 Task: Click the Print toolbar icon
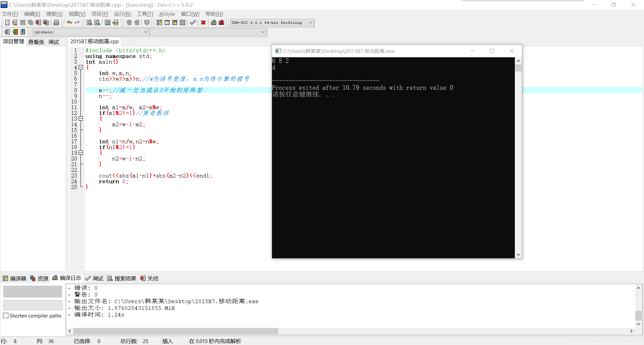pos(56,22)
